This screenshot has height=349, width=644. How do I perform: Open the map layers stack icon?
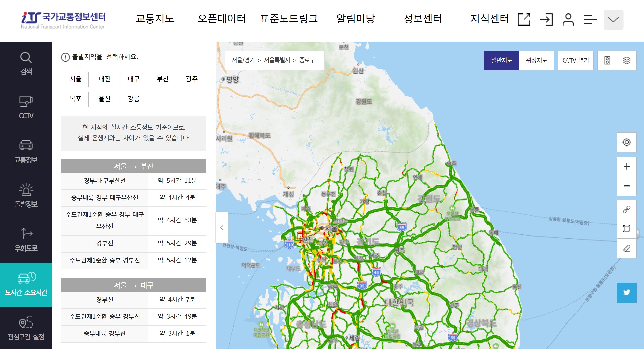626,60
